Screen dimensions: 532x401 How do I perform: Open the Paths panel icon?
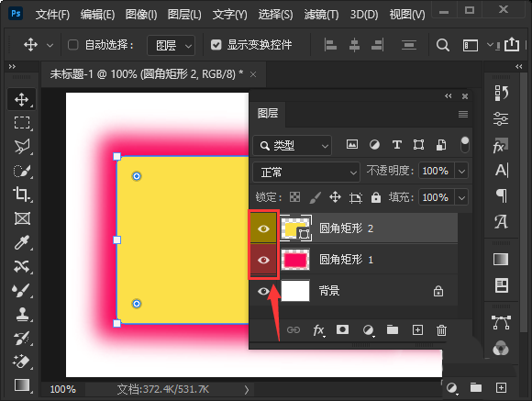click(x=501, y=323)
